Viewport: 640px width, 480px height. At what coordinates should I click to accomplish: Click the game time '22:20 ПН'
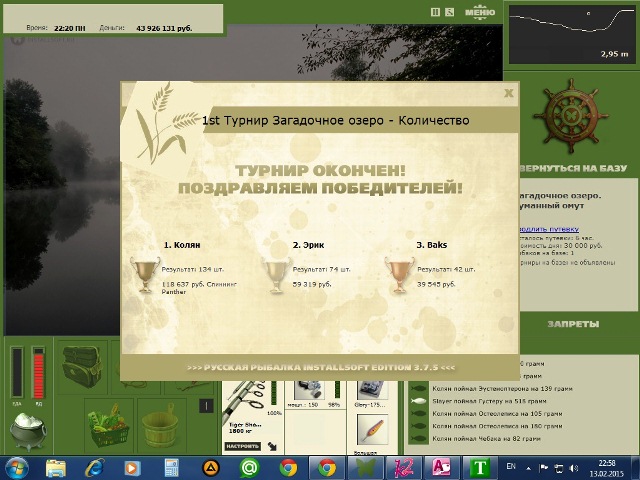70,28
